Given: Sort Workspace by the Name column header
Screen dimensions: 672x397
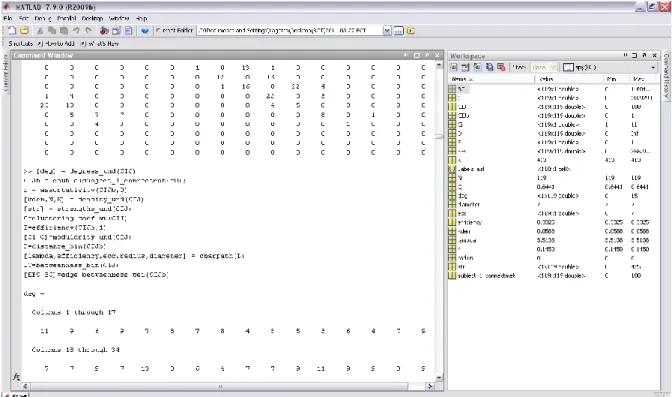Looking at the screenshot, I should tap(491, 79).
